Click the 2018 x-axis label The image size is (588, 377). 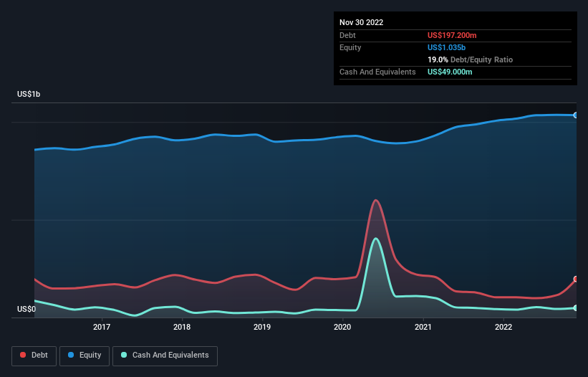pyautogui.click(x=182, y=327)
